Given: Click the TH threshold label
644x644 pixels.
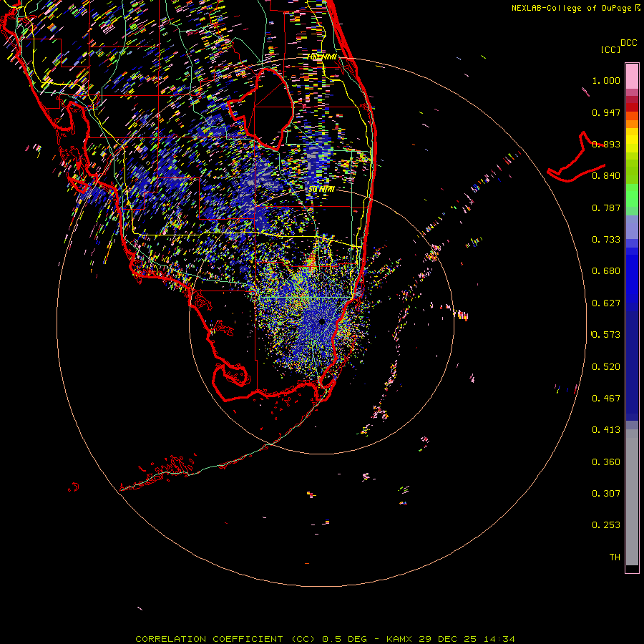Looking at the screenshot, I should click(x=615, y=557).
